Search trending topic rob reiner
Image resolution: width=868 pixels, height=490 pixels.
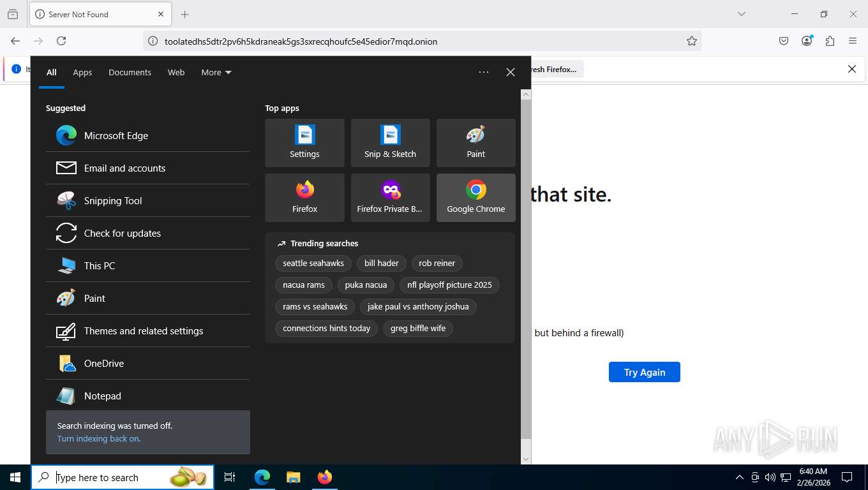pyautogui.click(x=437, y=263)
